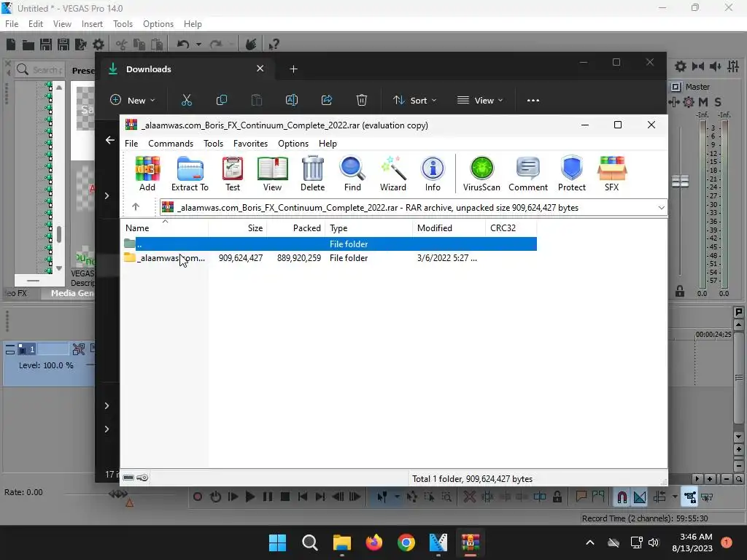Viewport: 747px width, 560px height.
Task: Toggle VEGAS loop playback button
Action: [215, 497]
